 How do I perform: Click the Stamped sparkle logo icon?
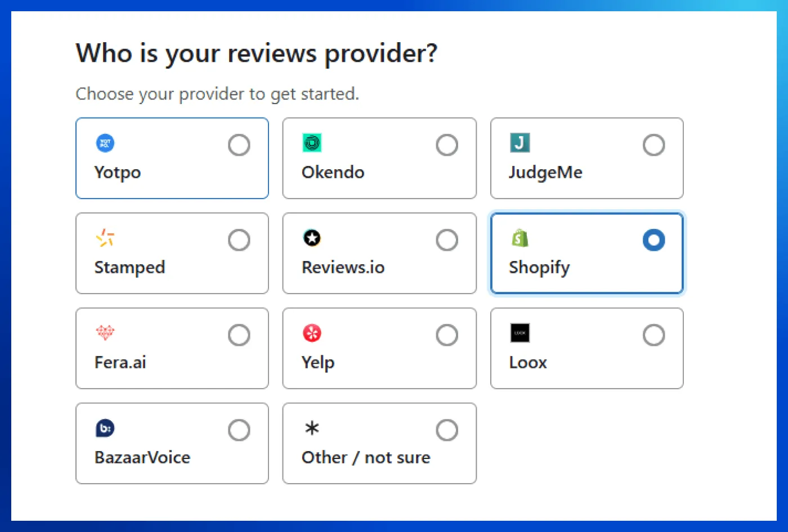(x=106, y=238)
